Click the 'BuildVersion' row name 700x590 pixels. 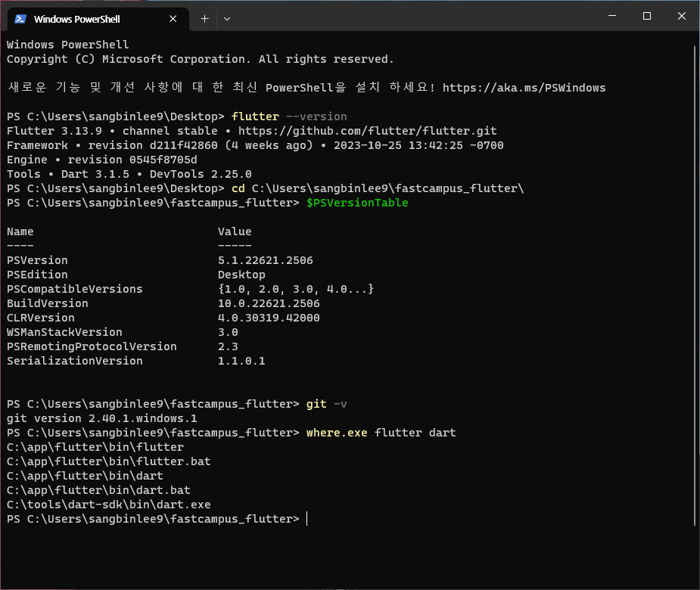coord(48,303)
